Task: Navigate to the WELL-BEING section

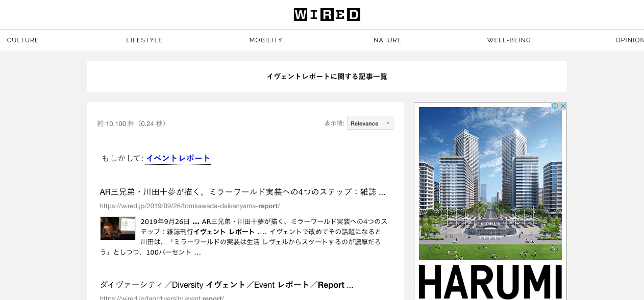Action: 509,40
